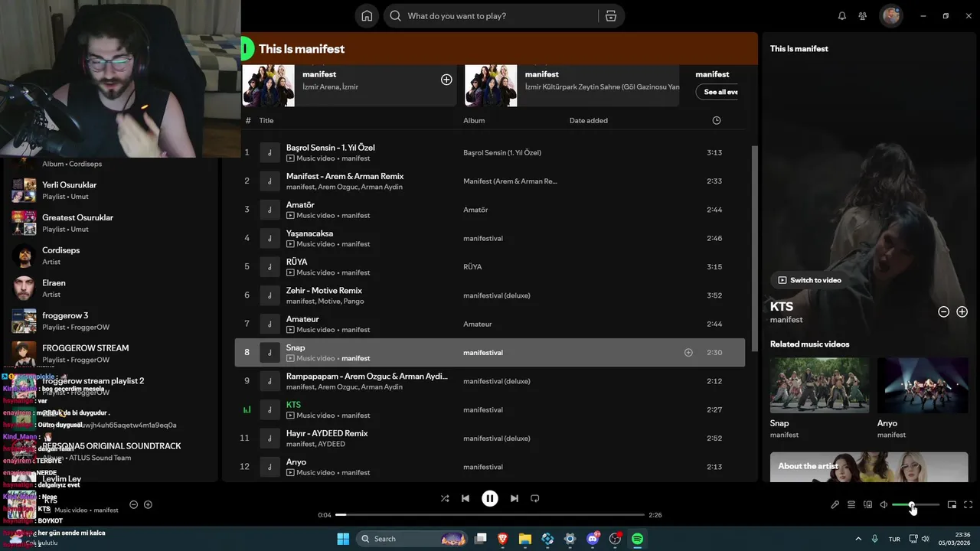Screen dimensions: 980x551
Task: Open Connect to a device icon
Action: [867, 505]
